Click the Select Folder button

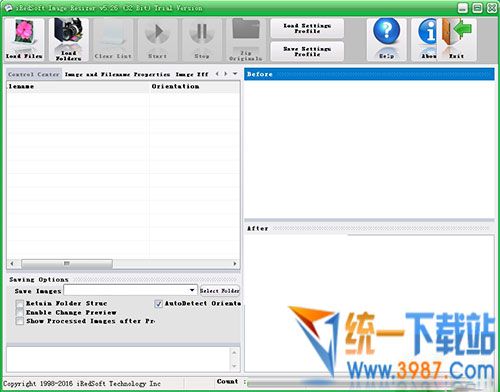tap(220, 291)
